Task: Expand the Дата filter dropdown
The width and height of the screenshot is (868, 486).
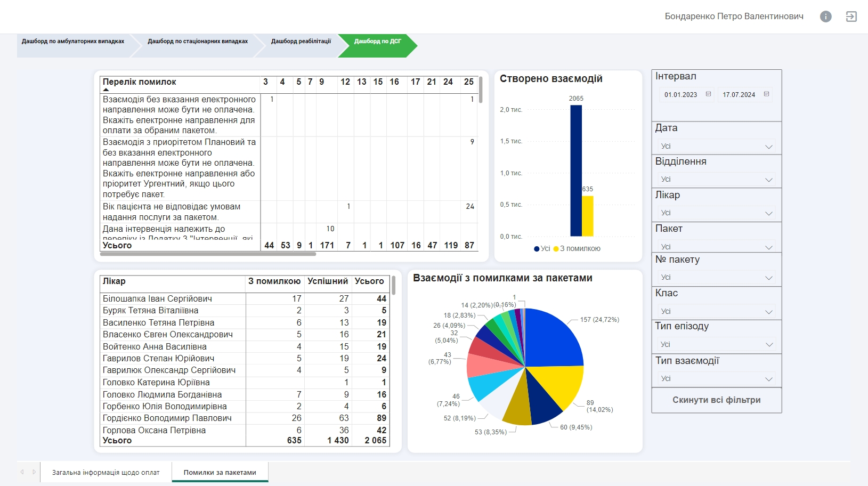Action: pos(716,146)
